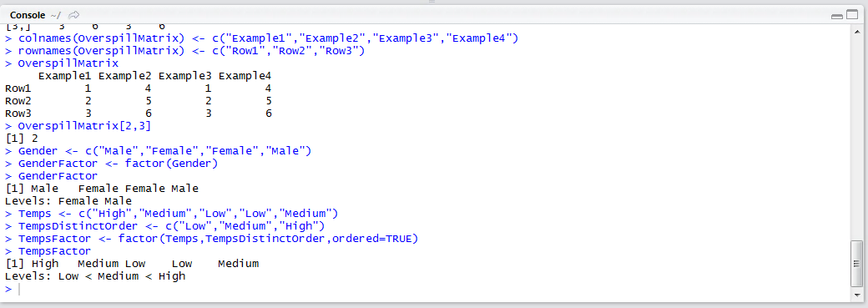Click the GenderFactor <- factor(Gender) line
The image size is (868, 308).
tap(111, 164)
